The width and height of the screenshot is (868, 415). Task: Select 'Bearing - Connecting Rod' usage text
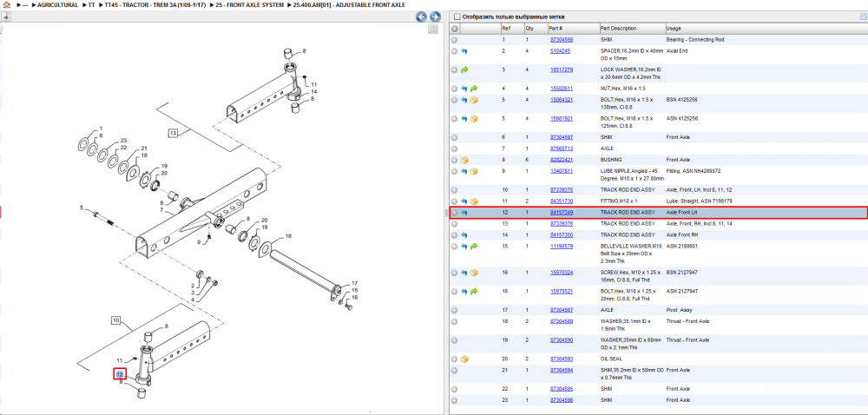[695, 40]
